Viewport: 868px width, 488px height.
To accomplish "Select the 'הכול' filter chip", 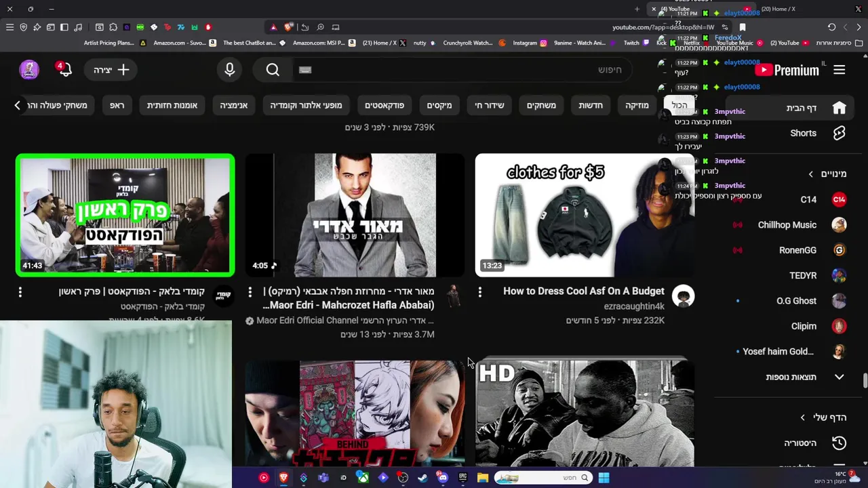I will click(x=679, y=105).
